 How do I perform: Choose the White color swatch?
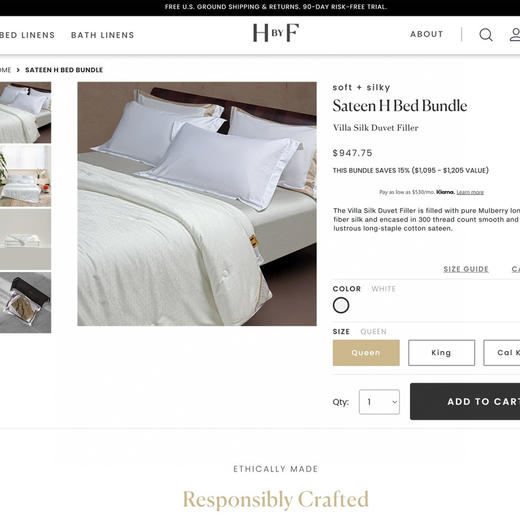point(341,305)
